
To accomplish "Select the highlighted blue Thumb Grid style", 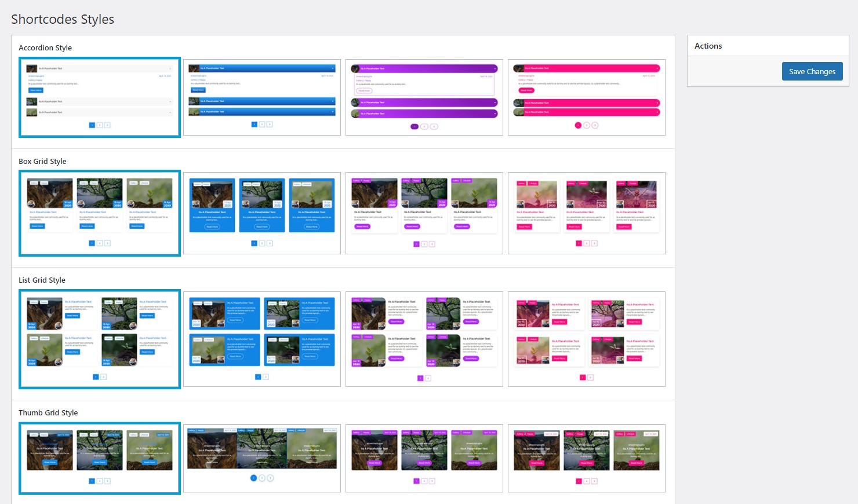I will [99, 458].
